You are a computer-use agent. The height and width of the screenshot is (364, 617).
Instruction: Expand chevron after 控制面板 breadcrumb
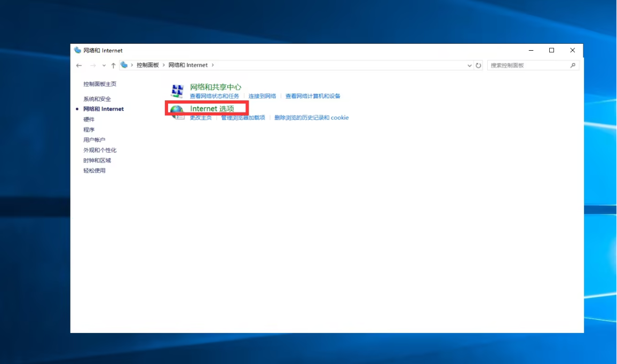coord(164,65)
